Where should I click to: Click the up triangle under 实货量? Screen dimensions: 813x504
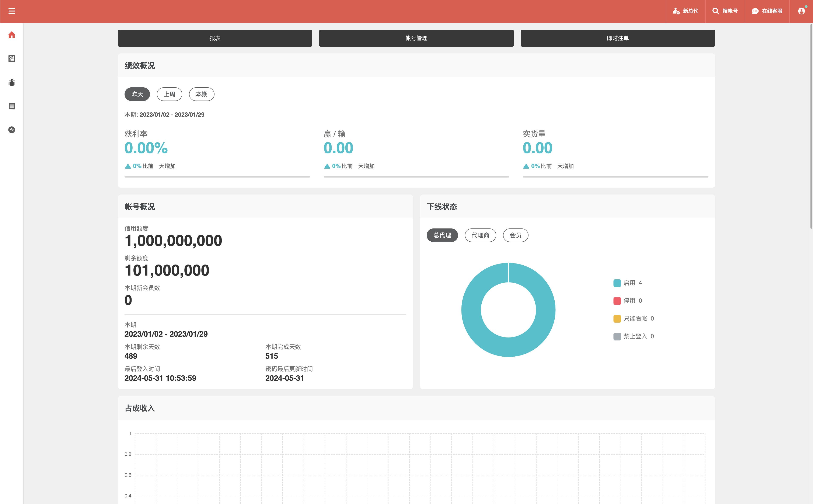click(x=526, y=166)
